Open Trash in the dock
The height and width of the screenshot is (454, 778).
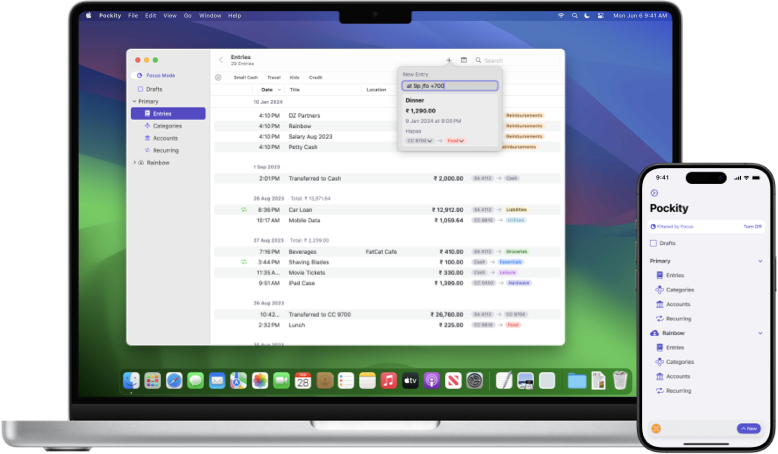[620, 381]
